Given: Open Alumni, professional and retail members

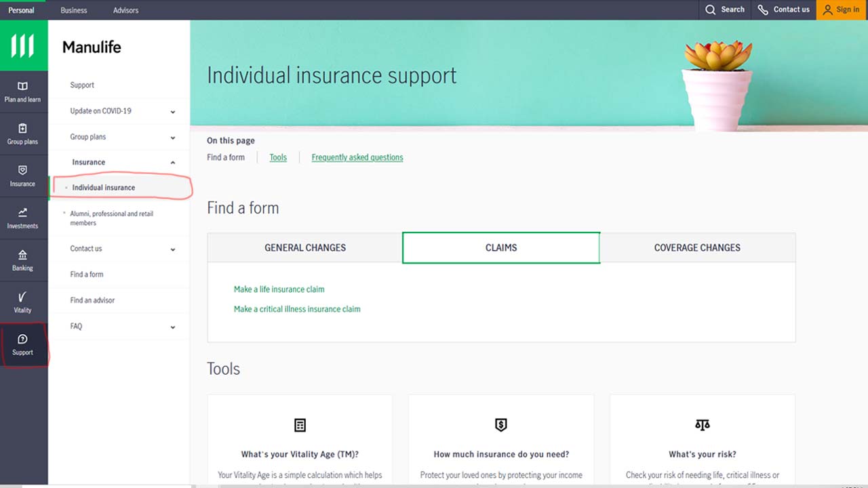Looking at the screenshot, I should [x=112, y=218].
